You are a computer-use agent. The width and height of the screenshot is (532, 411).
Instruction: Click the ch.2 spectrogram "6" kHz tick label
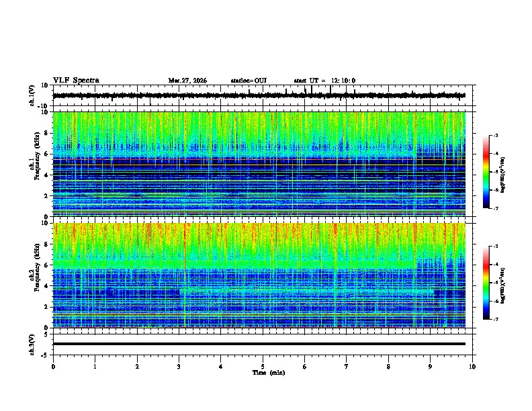(46, 265)
